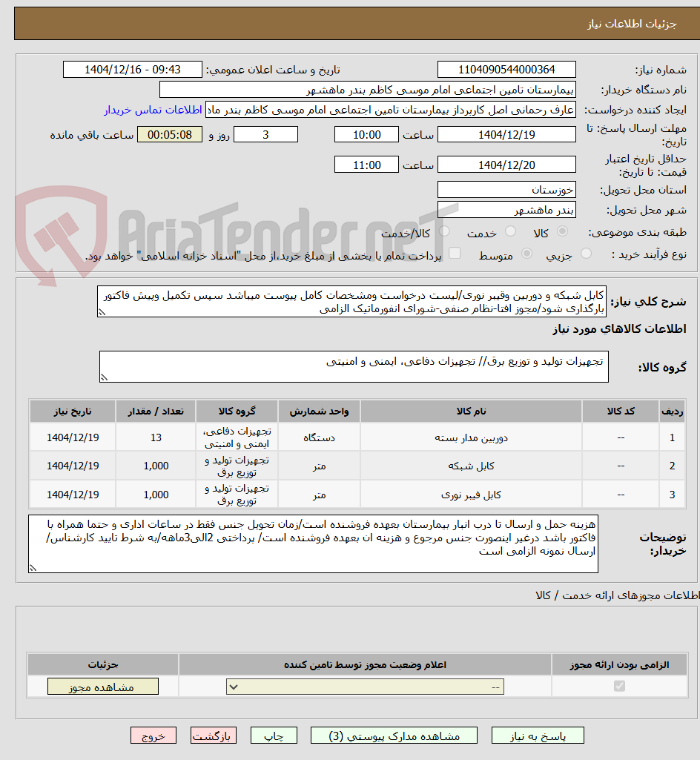Click the کد کالا column header
Viewport: 700px width, 760px height.
(x=621, y=411)
